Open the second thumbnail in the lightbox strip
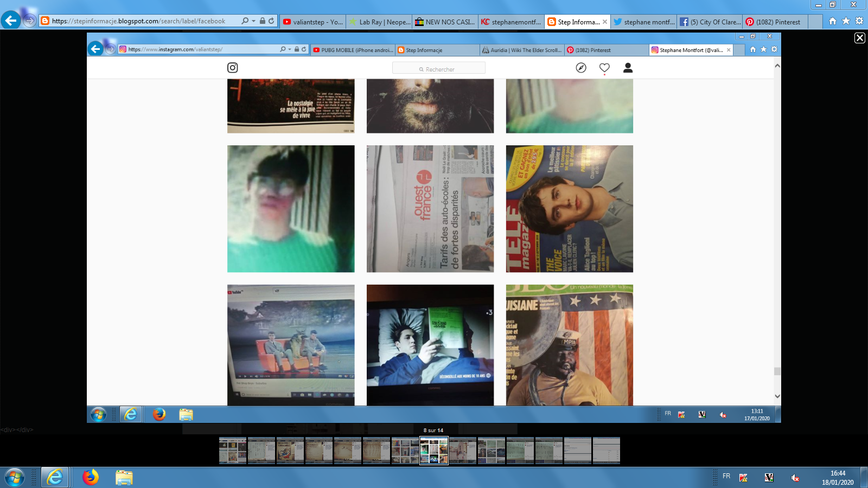This screenshot has width=868, height=488. [x=261, y=451]
